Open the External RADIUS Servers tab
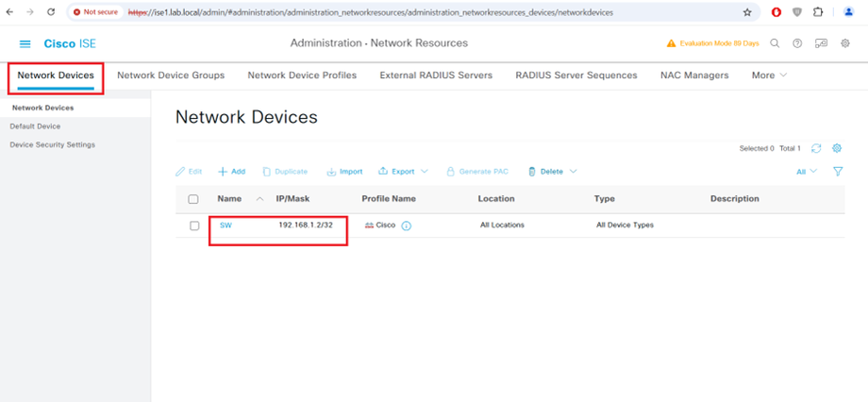Image resolution: width=868 pixels, height=402 pixels. point(436,75)
